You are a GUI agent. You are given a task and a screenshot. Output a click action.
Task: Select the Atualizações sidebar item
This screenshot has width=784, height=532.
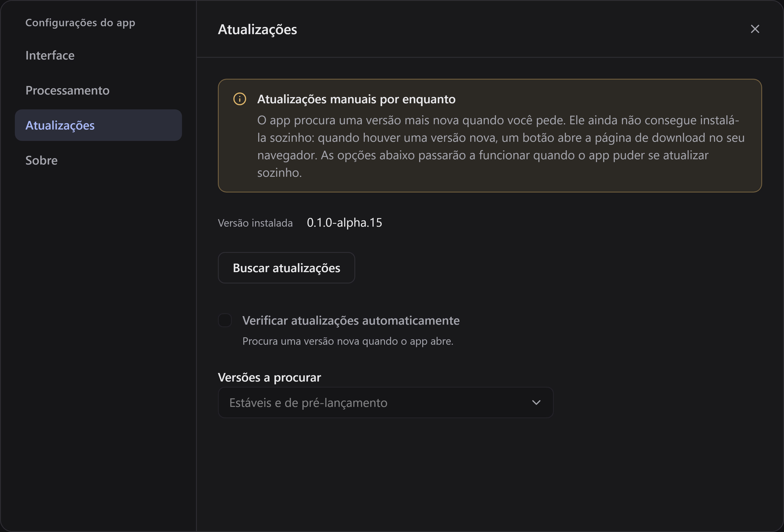pyautogui.click(x=98, y=125)
